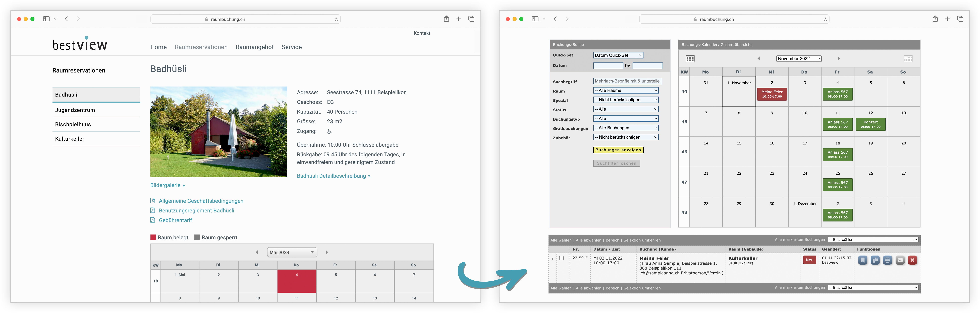The width and height of the screenshot is (980, 313).
Task: Open the November 2022 month selector
Action: tap(799, 58)
